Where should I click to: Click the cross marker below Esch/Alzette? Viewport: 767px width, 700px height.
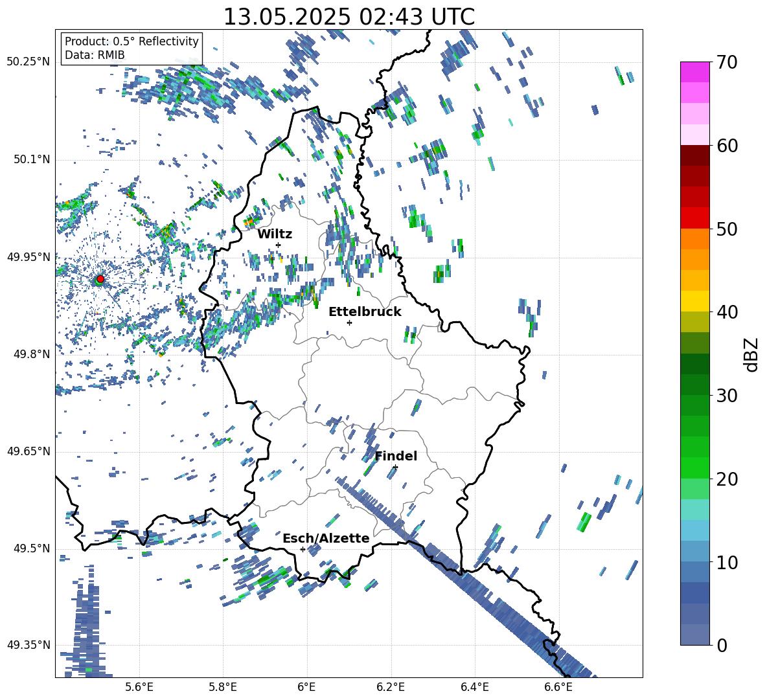tap(303, 549)
